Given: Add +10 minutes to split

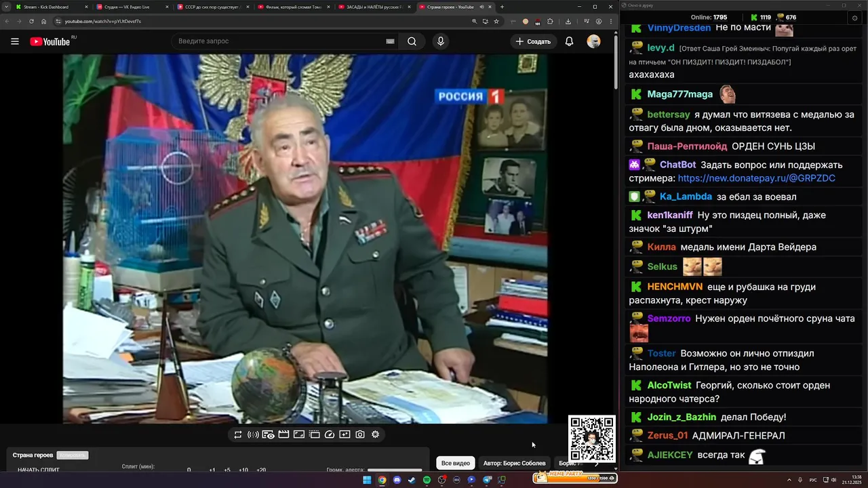Looking at the screenshot, I should (243, 470).
